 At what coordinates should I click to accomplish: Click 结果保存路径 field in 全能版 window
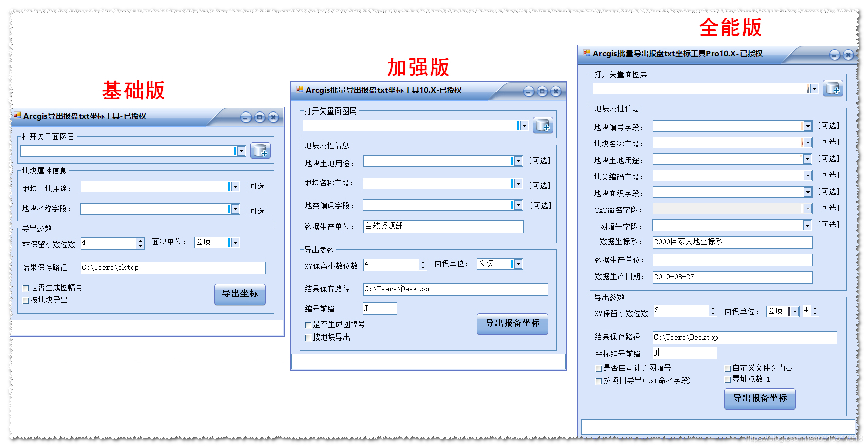(x=745, y=338)
